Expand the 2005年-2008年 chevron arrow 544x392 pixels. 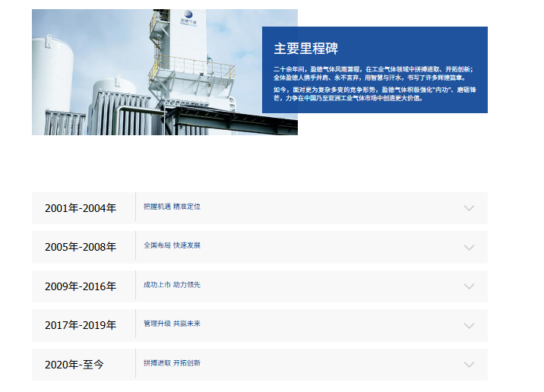pyautogui.click(x=469, y=248)
